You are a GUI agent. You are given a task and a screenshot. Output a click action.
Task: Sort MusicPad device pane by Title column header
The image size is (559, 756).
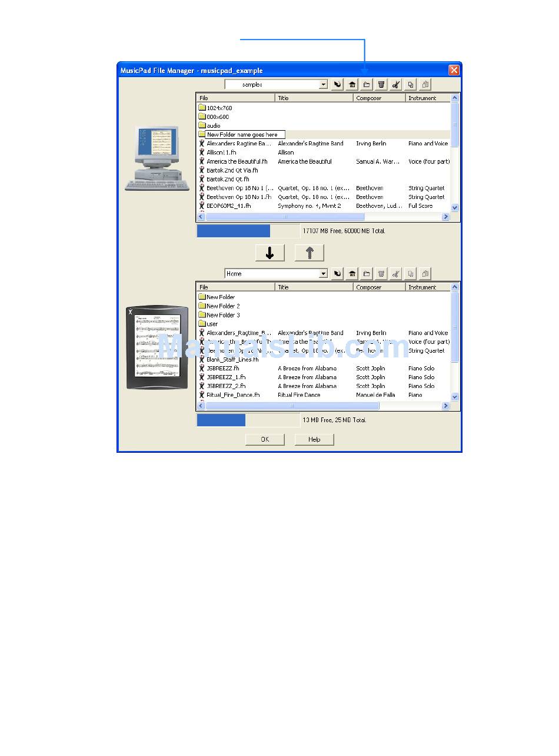pyautogui.click(x=315, y=287)
